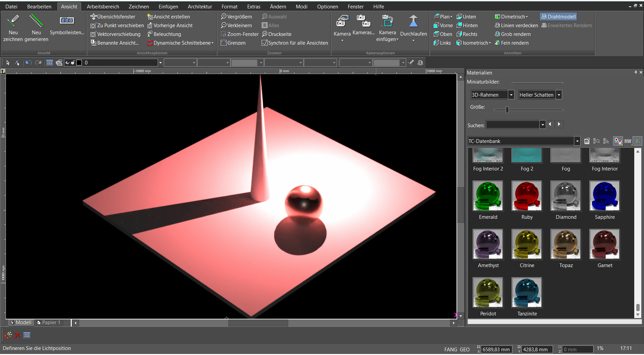Activate Drahtmodell display mode
The width and height of the screenshot is (644, 355).
[558, 16]
